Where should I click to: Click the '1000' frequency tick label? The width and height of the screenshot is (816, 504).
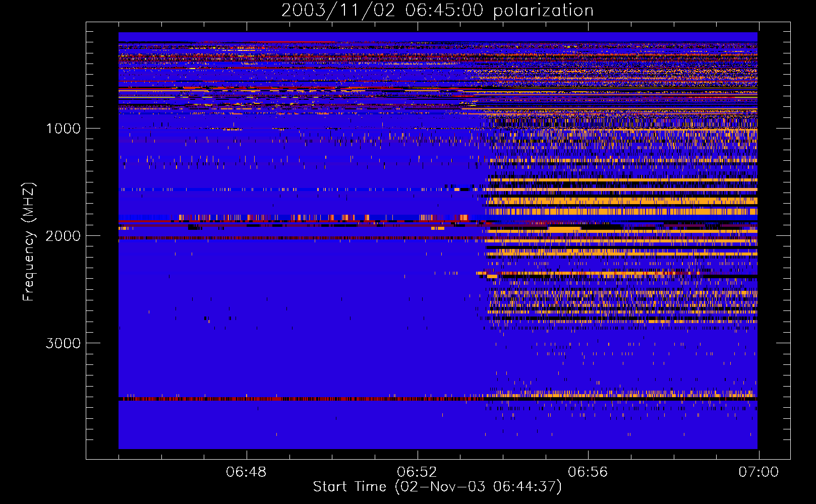[x=64, y=129]
